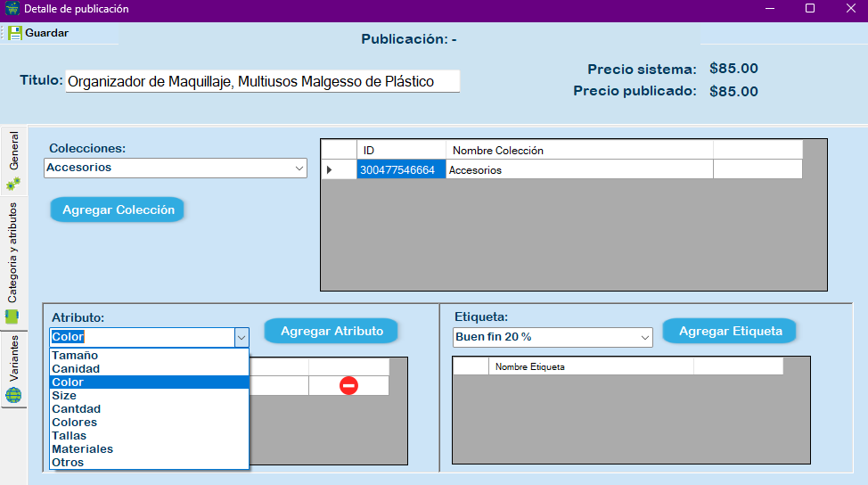Pick Tallas from the dropdown list
868x485 pixels.
coord(70,436)
